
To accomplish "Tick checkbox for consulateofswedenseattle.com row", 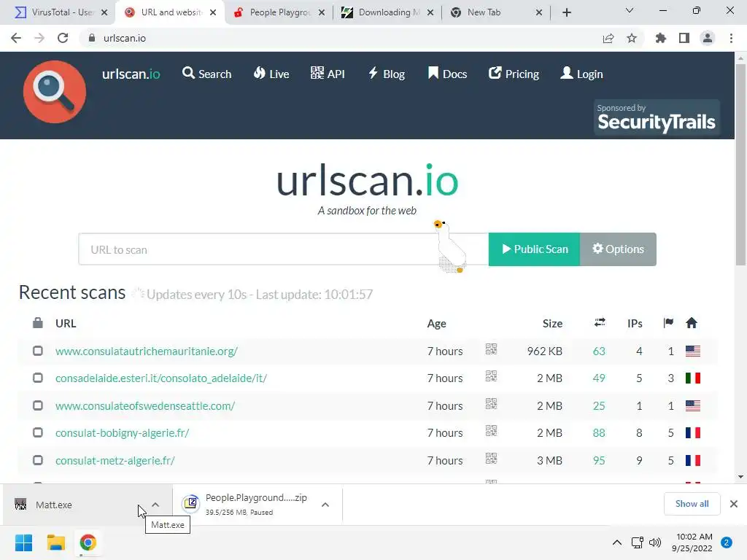I will 38,405.
